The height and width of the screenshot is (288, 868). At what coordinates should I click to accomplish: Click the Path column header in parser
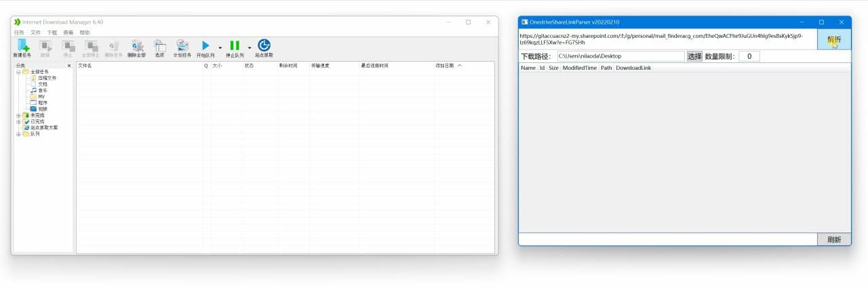(606, 68)
